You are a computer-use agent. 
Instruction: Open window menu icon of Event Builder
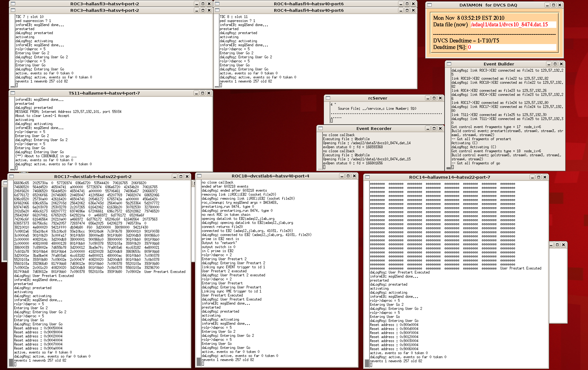coord(449,64)
